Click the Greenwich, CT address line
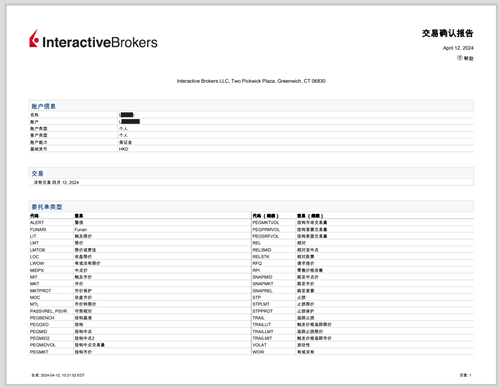 pyautogui.click(x=251, y=81)
